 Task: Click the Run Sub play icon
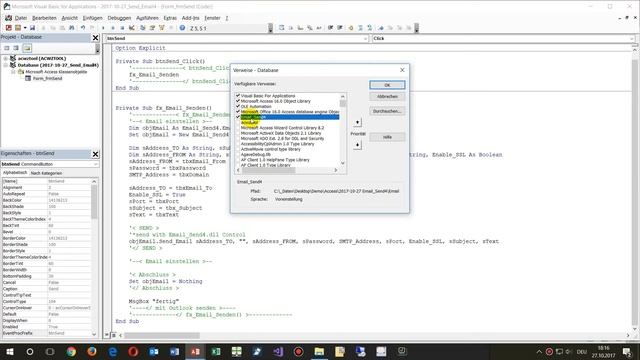click(x=103, y=28)
